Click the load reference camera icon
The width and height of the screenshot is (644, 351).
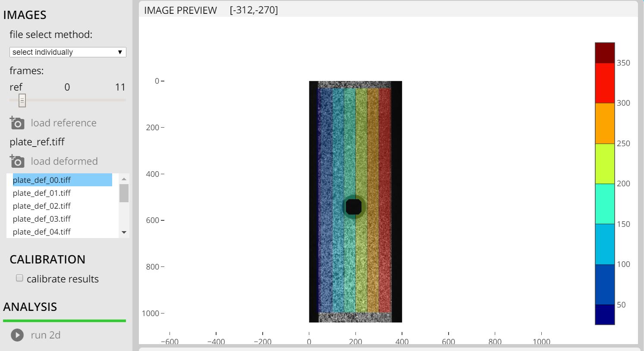click(17, 123)
